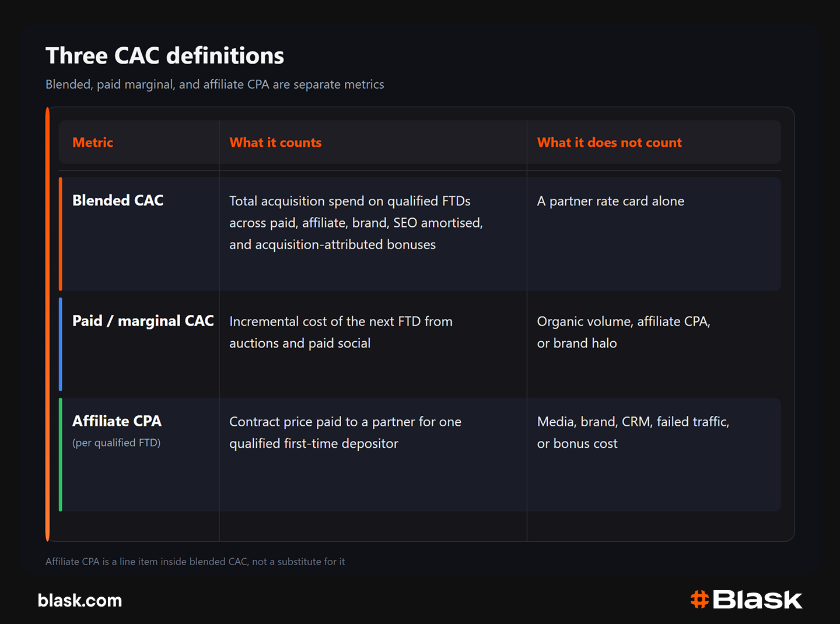Click the footnote about Affiliate CPA line item
The width and height of the screenshot is (840, 624).
(x=195, y=562)
